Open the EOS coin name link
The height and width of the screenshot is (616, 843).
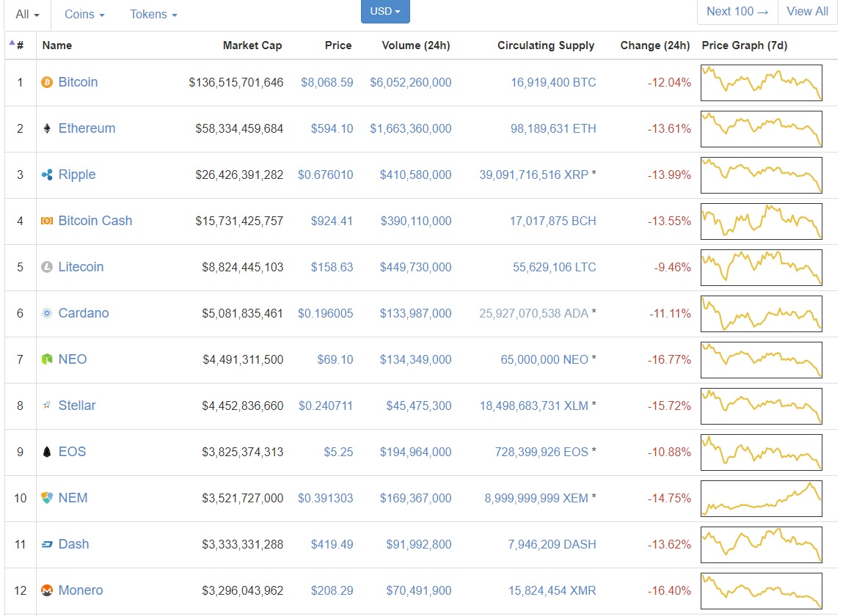coord(72,452)
